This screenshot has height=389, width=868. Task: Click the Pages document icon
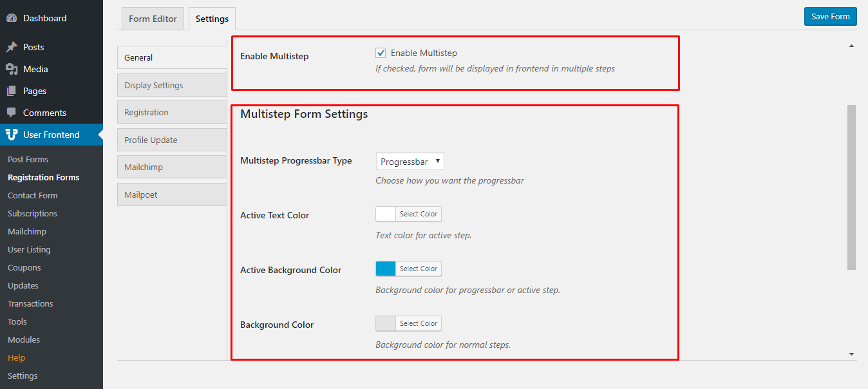point(12,91)
